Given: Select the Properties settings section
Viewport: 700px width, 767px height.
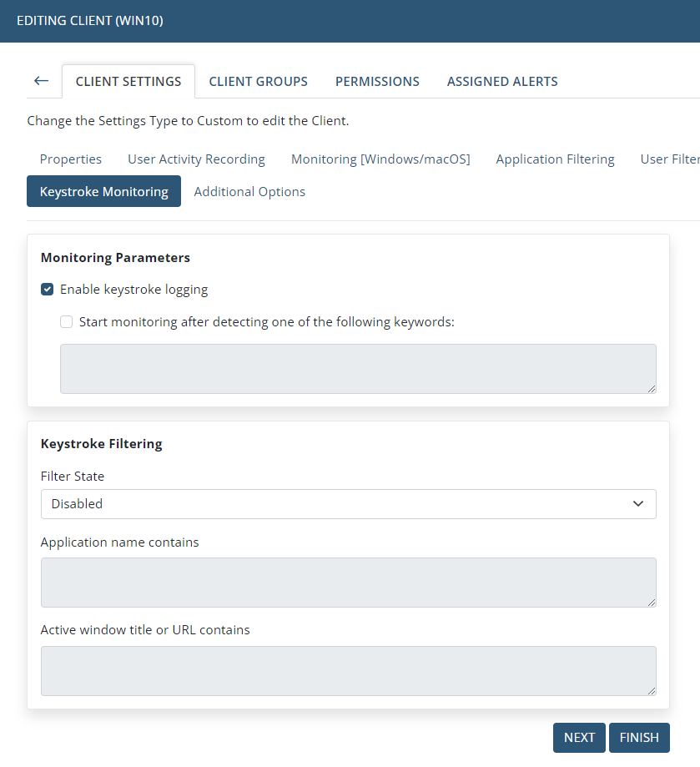Looking at the screenshot, I should (71, 159).
